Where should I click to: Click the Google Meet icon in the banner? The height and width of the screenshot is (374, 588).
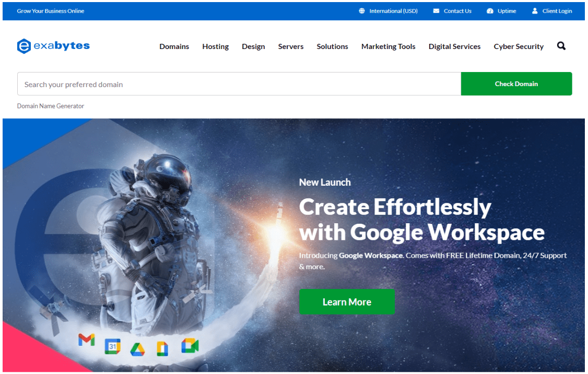coord(190,345)
